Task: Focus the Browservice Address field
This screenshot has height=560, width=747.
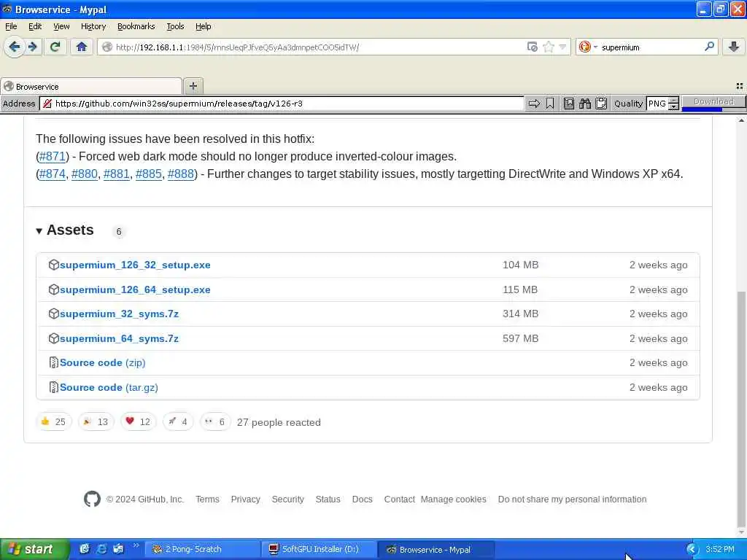Action: tap(282, 104)
